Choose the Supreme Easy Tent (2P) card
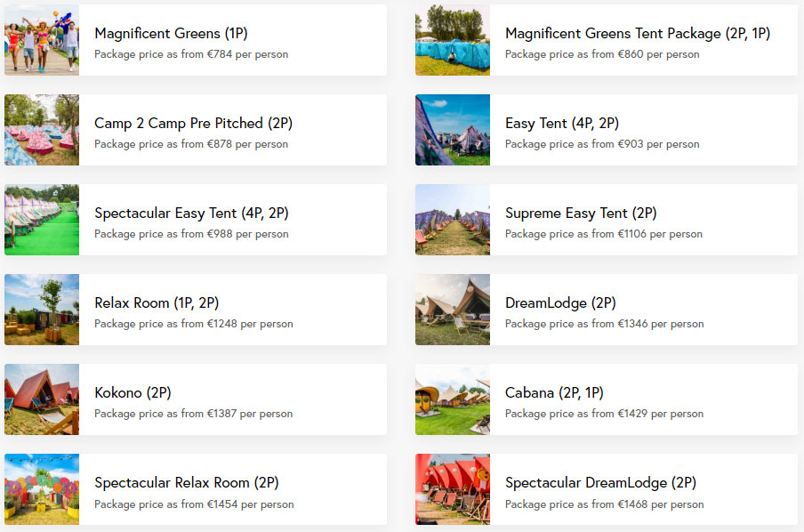804x532 pixels. [x=606, y=220]
